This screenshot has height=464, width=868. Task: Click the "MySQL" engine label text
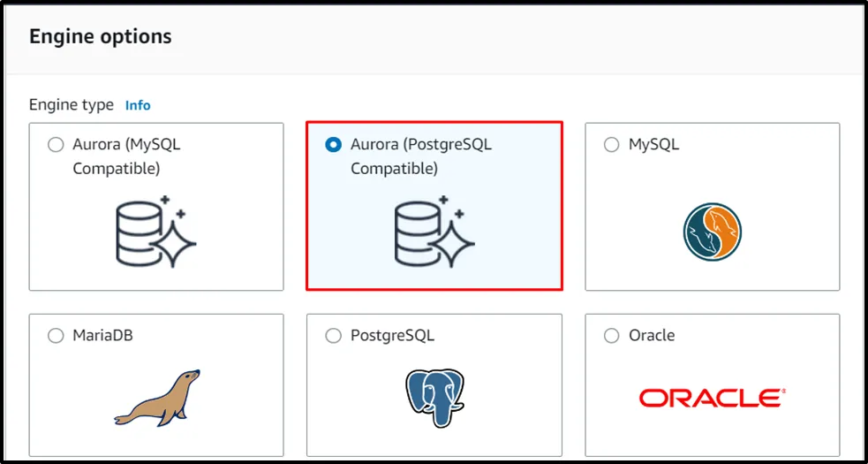pos(653,145)
